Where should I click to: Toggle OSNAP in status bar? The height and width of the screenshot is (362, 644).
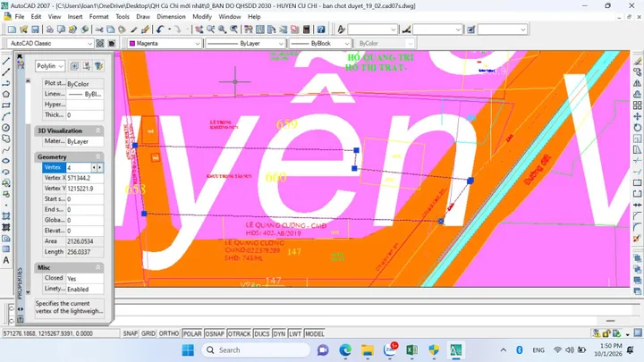pyautogui.click(x=215, y=333)
